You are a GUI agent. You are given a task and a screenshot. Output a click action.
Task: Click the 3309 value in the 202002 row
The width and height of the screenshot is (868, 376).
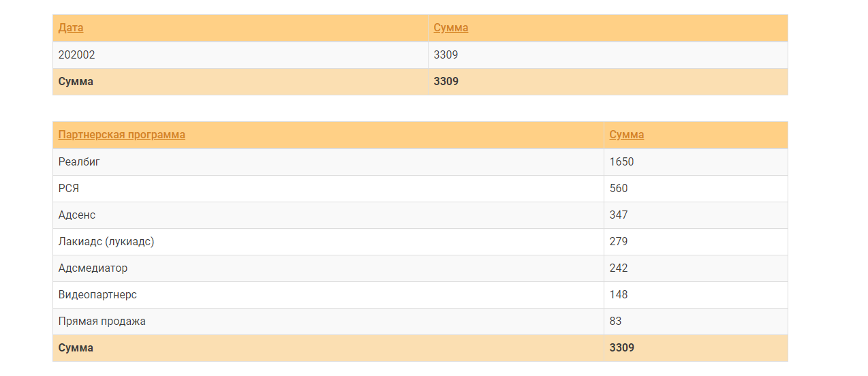click(x=446, y=54)
